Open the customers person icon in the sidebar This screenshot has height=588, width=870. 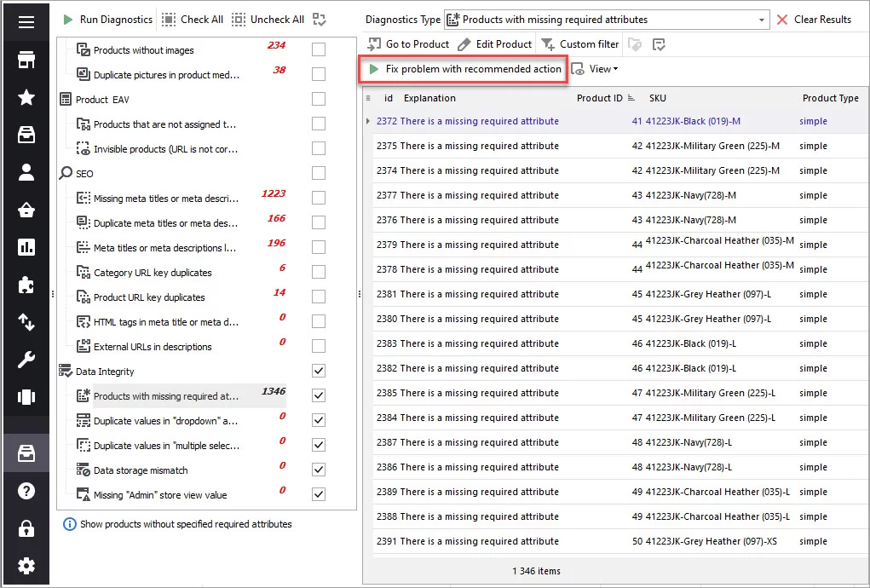point(26,172)
